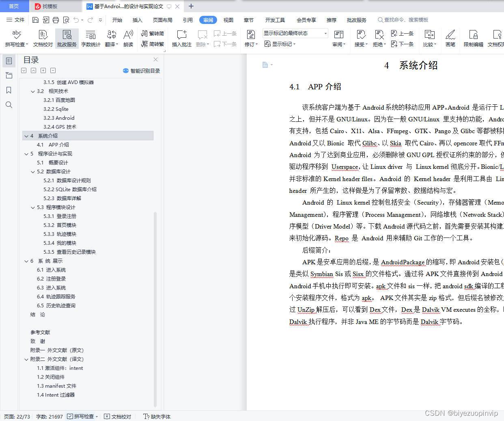504x421 pixels.
Task: Start 朗读 read aloud
Action: click(128, 38)
